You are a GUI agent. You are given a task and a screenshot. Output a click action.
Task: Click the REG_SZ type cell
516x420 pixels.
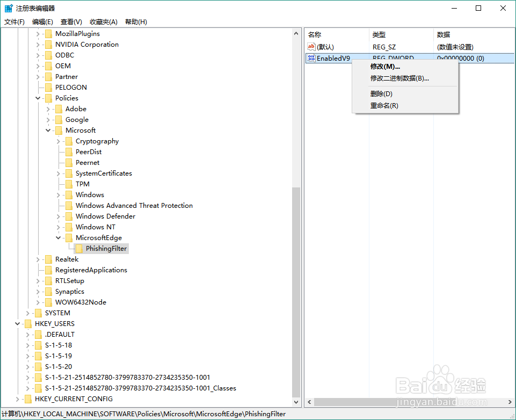[384, 47]
